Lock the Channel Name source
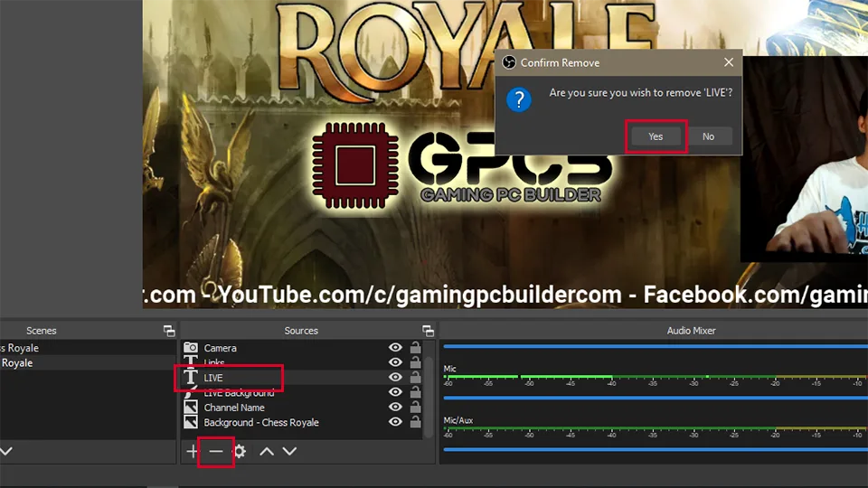This screenshot has width=868, height=488. [415, 408]
